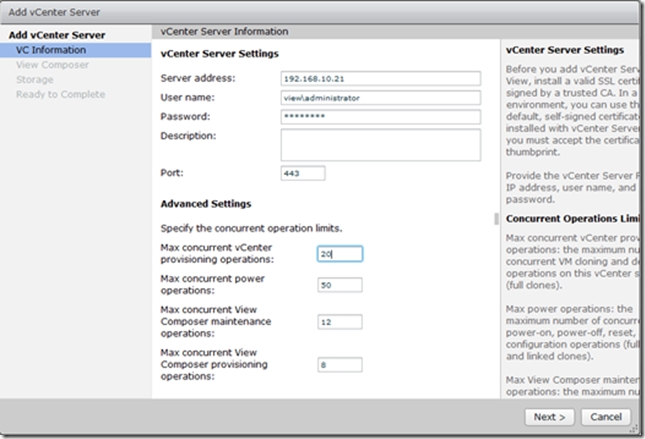Click the Max concurrent power operations label
The height and width of the screenshot is (439, 645).
[x=212, y=285]
